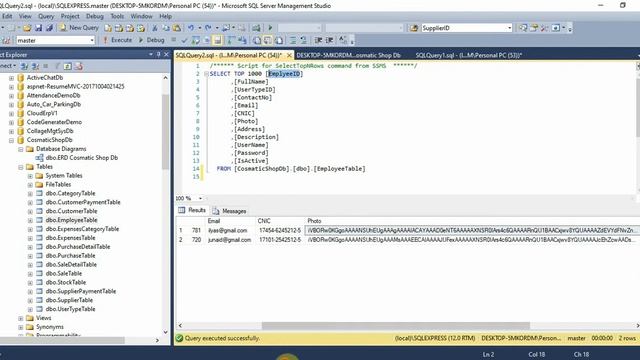Click the Photo column header

pos(314,221)
